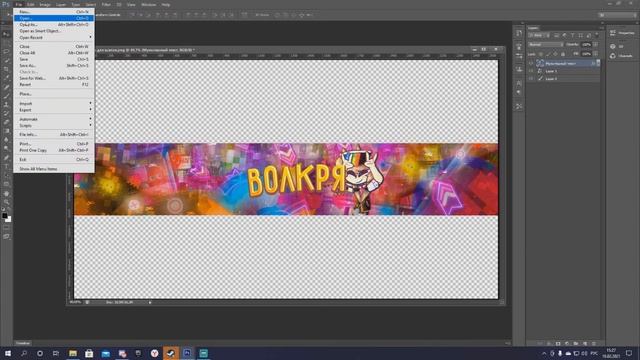The width and height of the screenshot is (640, 360).
Task: Select the Zoom tool
Action: [6, 202]
